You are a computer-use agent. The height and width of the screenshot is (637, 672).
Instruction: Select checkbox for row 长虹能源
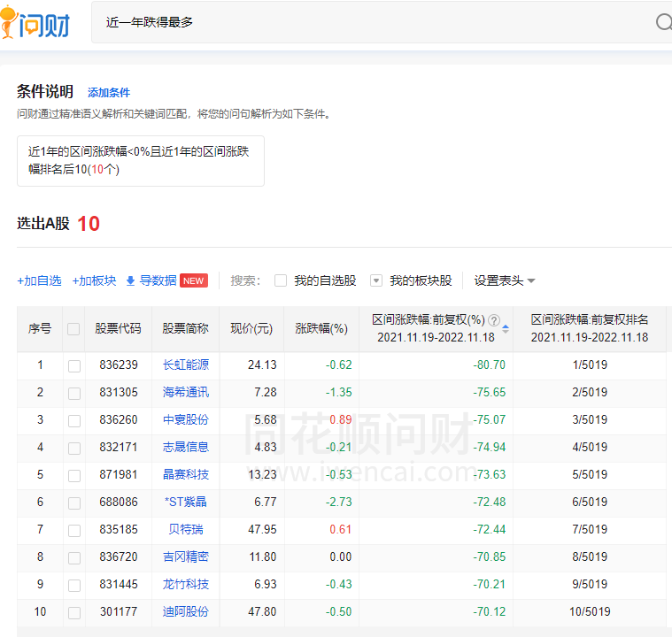coord(74,365)
